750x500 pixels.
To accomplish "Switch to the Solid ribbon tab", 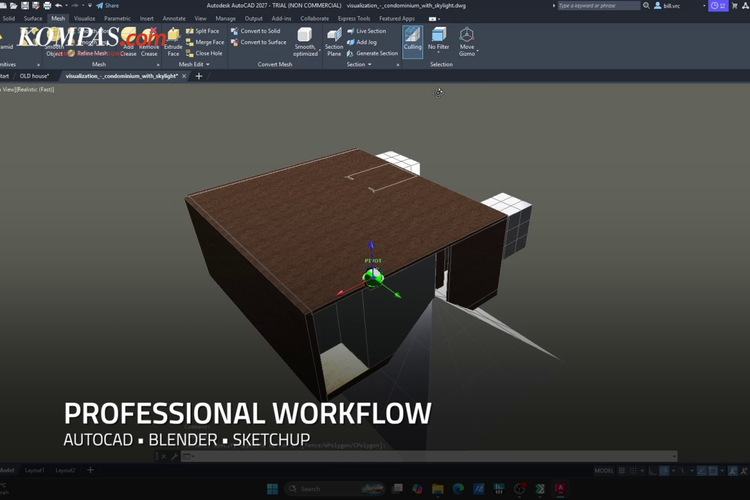I will (x=9, y=19).
